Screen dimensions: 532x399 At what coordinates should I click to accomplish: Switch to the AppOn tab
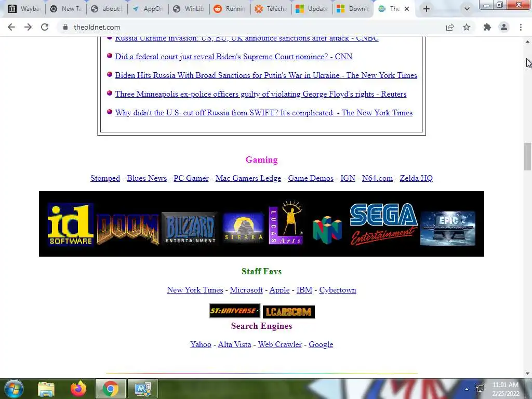pyautogui.click(x=148, y=9)
